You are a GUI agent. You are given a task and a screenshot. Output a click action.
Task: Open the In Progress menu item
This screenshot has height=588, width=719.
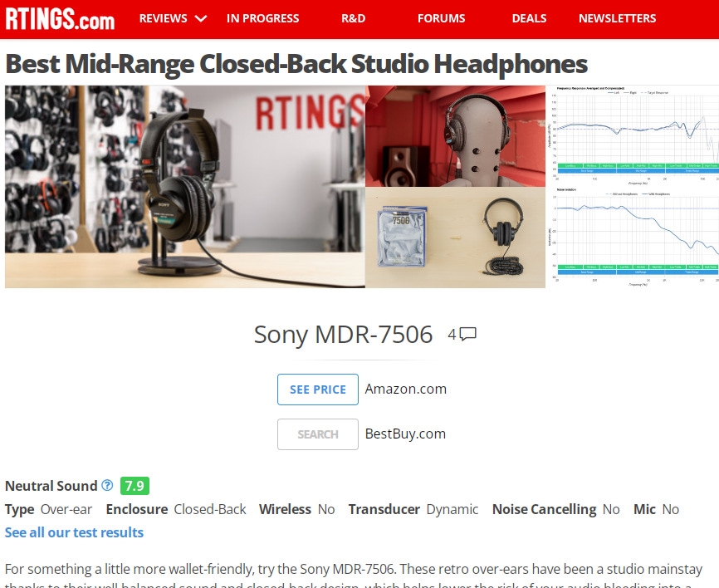262,18
